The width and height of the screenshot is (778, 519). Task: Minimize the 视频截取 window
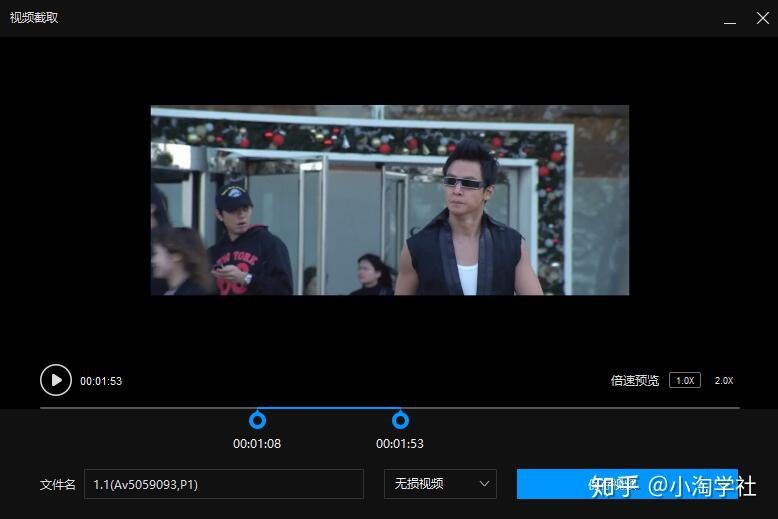[x=729, y=19]
